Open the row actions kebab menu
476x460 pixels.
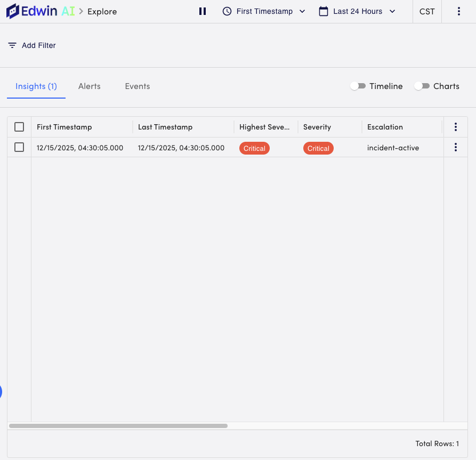(x=456, y=147)
